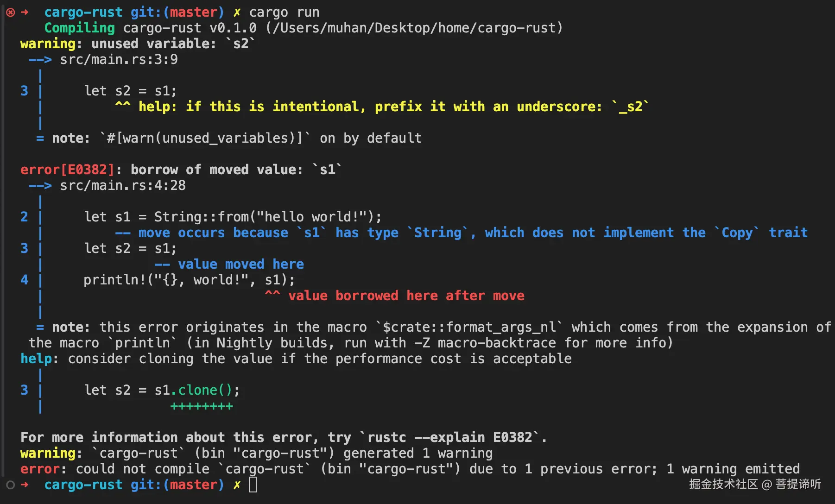Click the red prompt arrow on the last line
Screen dimensions: 835x504
25,485
